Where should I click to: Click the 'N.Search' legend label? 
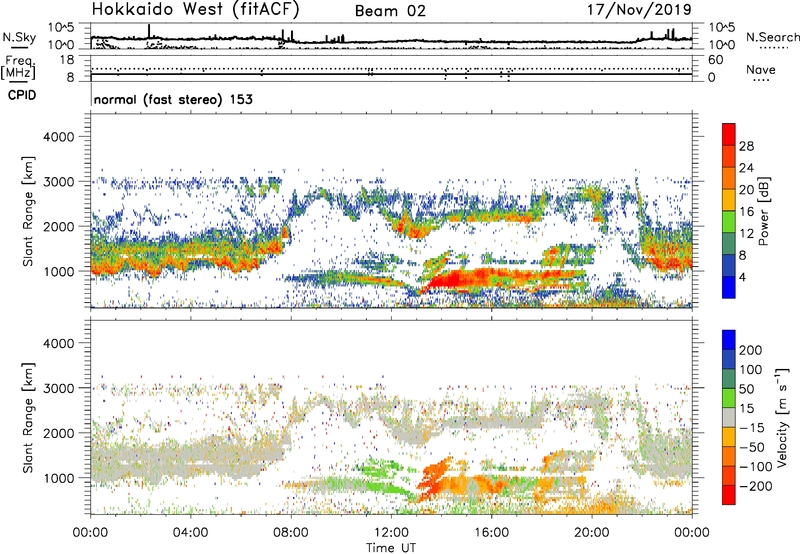coord(772,37)
